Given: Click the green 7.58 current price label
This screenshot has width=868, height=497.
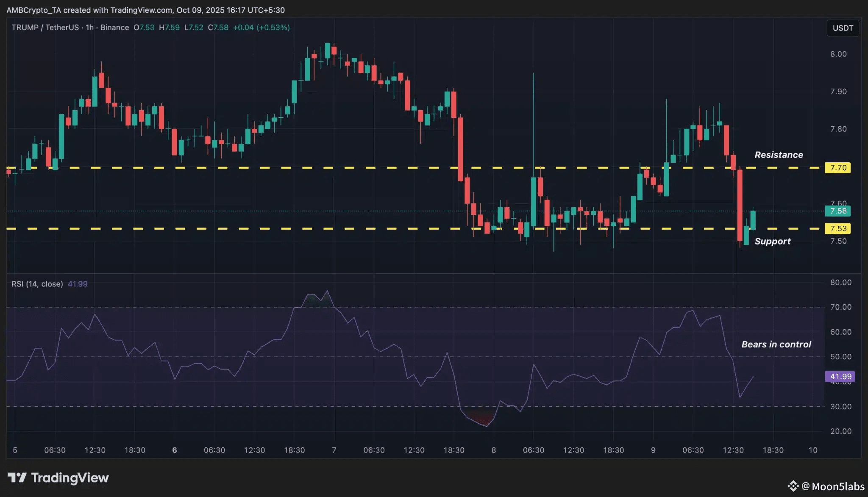Looking at the screenshot, I should pyautogui.click(x=838, y=211).
